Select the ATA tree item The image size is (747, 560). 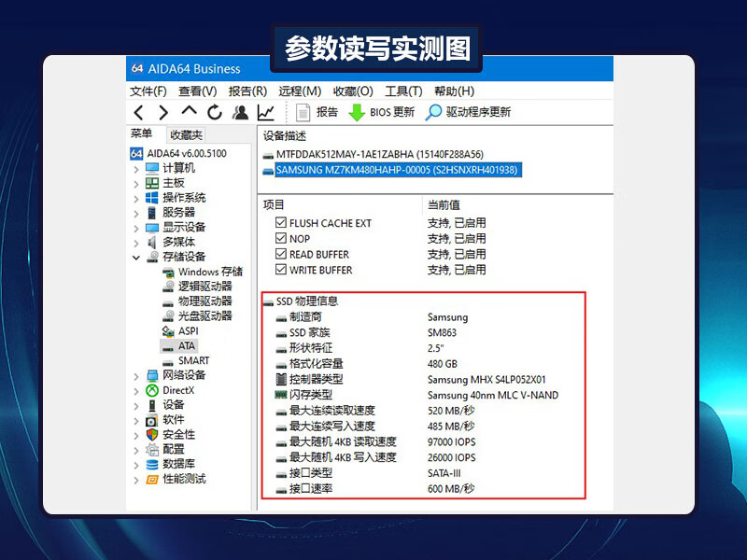point(178,345)
